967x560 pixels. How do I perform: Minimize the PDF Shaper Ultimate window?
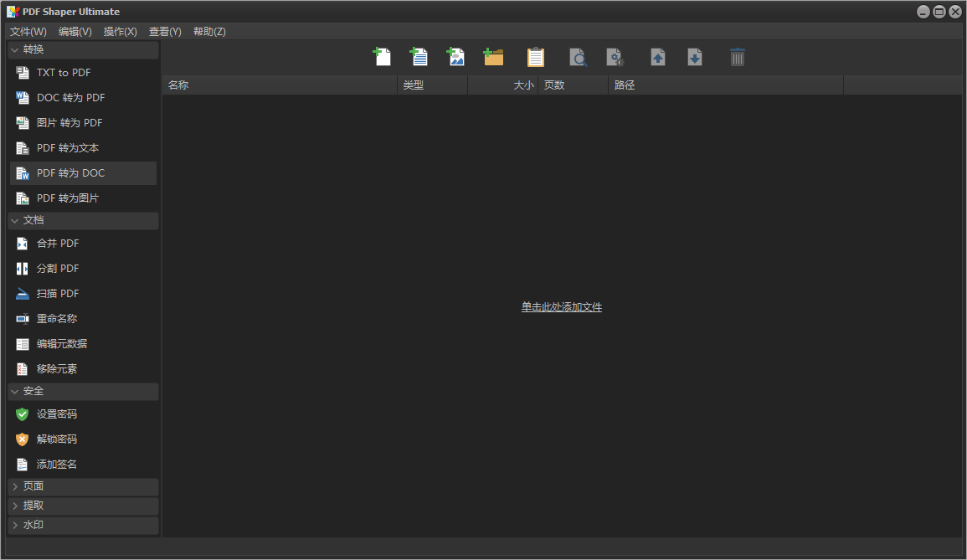923,12
